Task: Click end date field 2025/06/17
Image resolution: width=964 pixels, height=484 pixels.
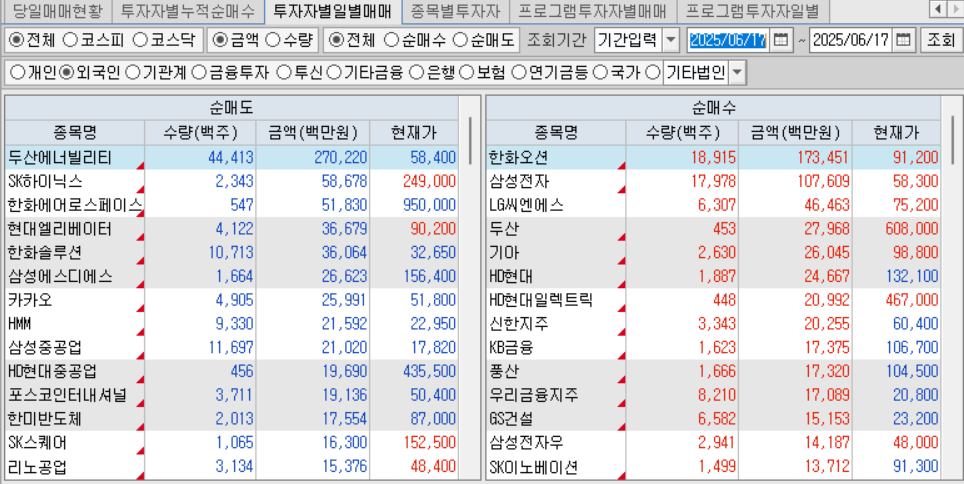Action: click(x=851, y=41)
